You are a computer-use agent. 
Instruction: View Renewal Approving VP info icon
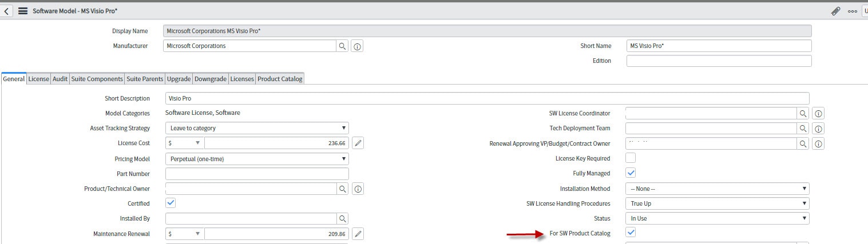pos(818,144)
